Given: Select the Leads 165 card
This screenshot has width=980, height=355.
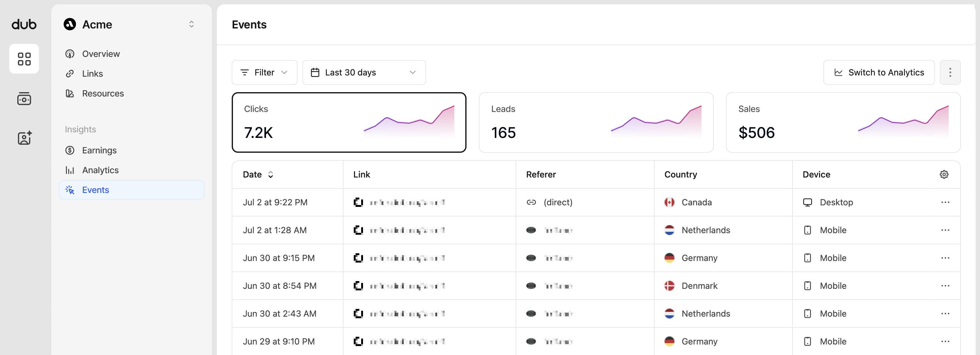Looking at the screenshot, I should click(596, 122).
